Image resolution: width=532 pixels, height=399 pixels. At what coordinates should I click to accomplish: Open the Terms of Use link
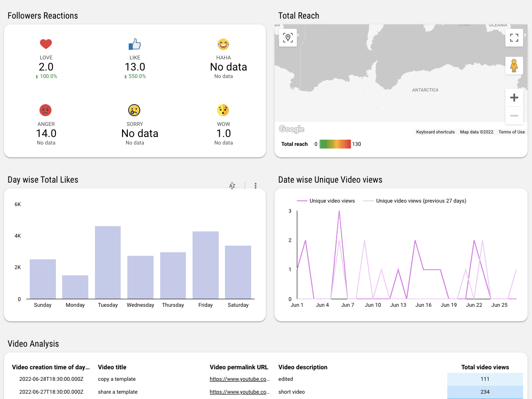point(511,132)
